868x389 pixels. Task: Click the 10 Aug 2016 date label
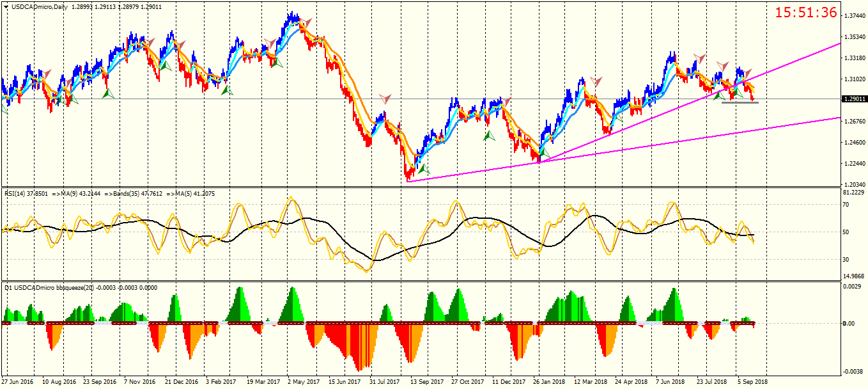pyautogui.click(x=59, y=382)
